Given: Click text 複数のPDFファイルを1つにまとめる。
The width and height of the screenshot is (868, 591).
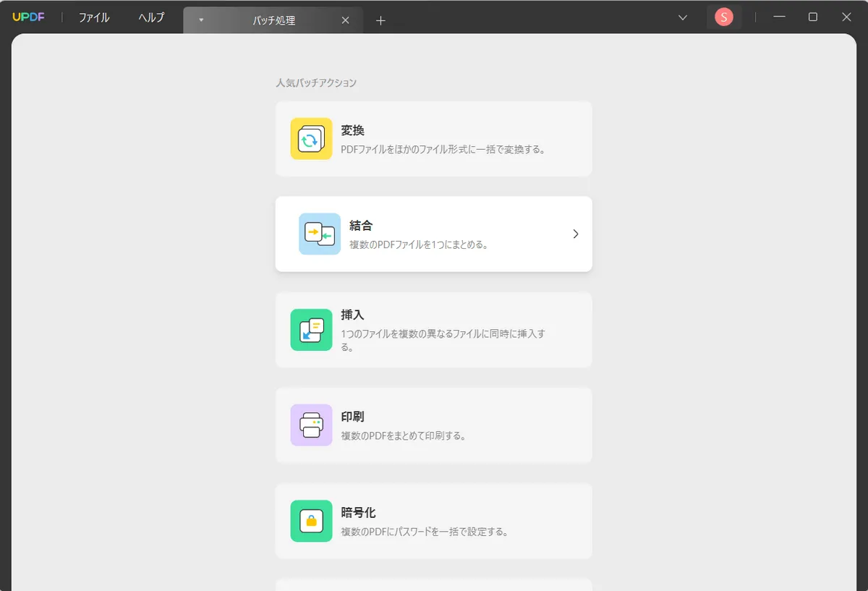Looking at the screenshot, I should 419,245.
